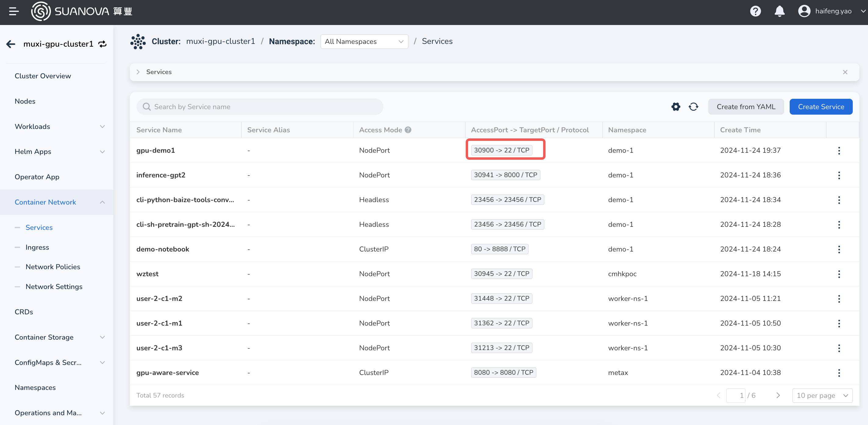Click Create Service button
Screen dimensions: 868x425
click(x=821, y=107)
